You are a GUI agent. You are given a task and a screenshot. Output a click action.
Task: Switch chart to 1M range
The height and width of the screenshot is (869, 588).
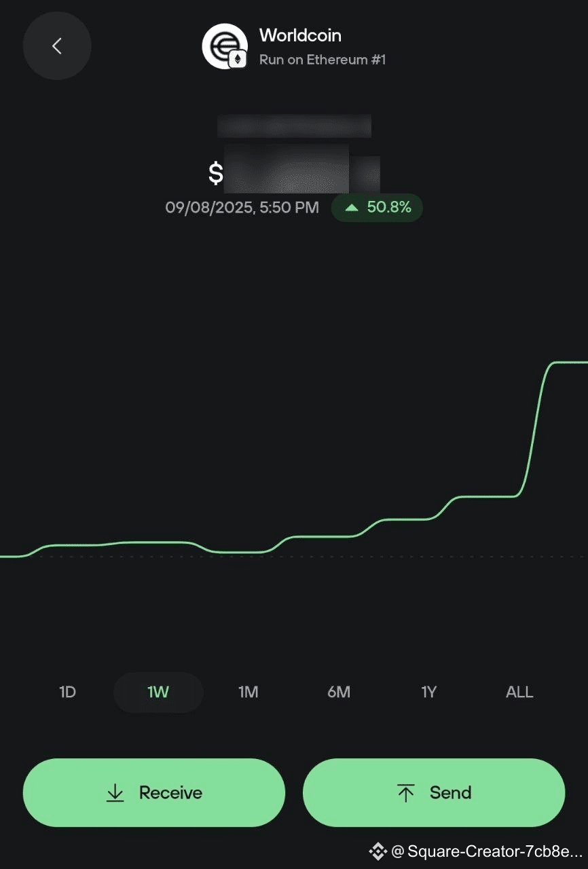(x=248, y=692)
